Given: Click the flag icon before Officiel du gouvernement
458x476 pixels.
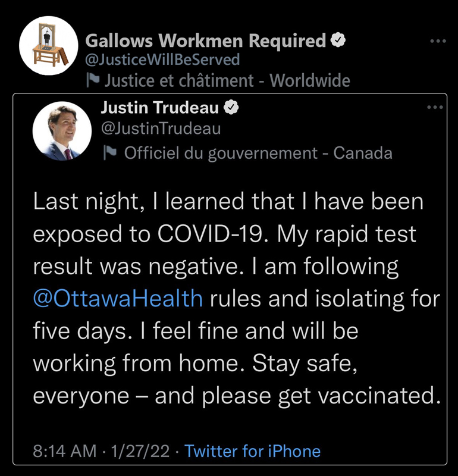Looking at the screenshot, I should (x=110, y=153).
